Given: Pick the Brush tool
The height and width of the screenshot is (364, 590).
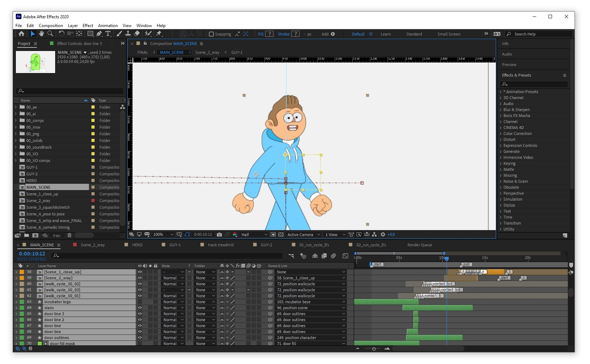Looking at the screenshot, I should coord(119,34).
